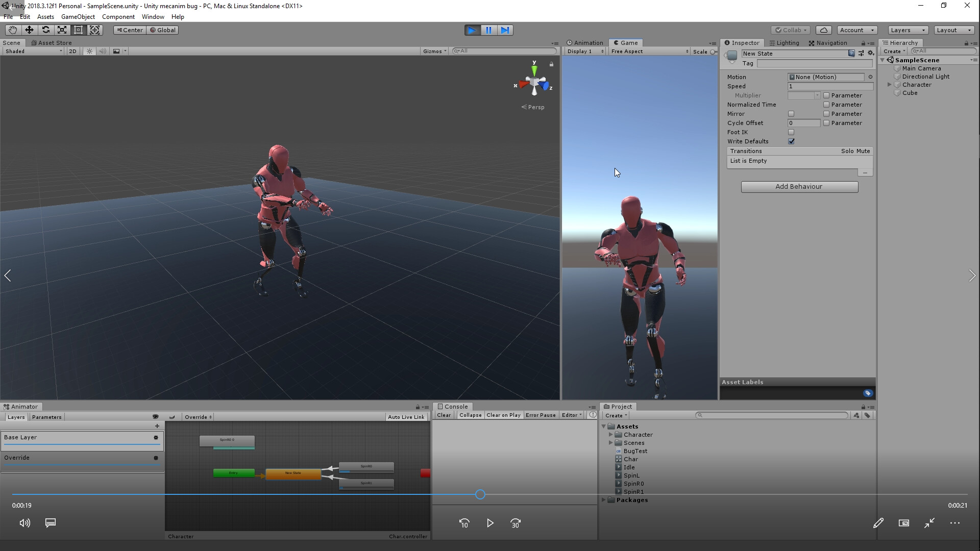Screen dimensions: 980x551
Task: Expand the Character object in the Hierarchy
Action: tap(889, 85)
